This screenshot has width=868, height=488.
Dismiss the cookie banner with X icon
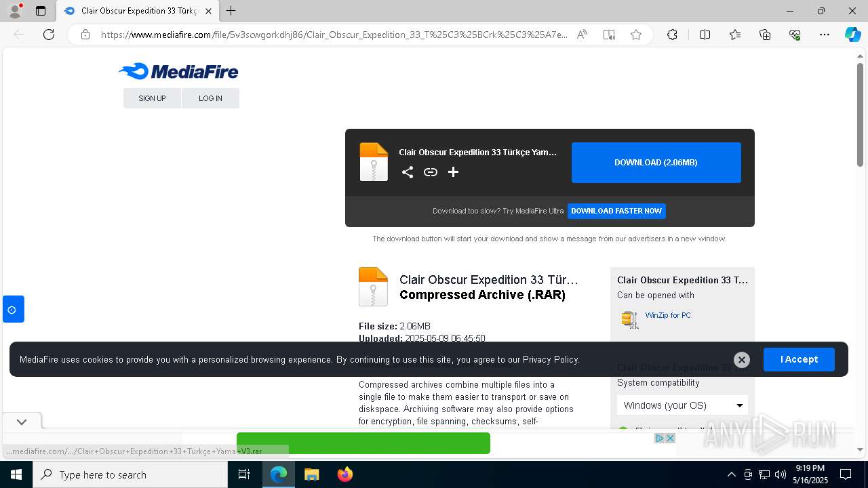click(x=742, y=360)
